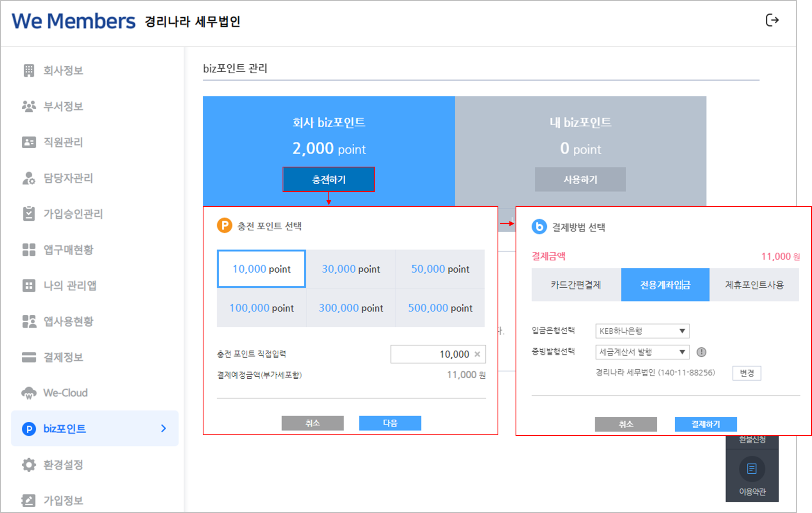The width and height of the screenshot is (812, 513).
Task: Click the 환경설정 gear icon
Action: point(29,465)
